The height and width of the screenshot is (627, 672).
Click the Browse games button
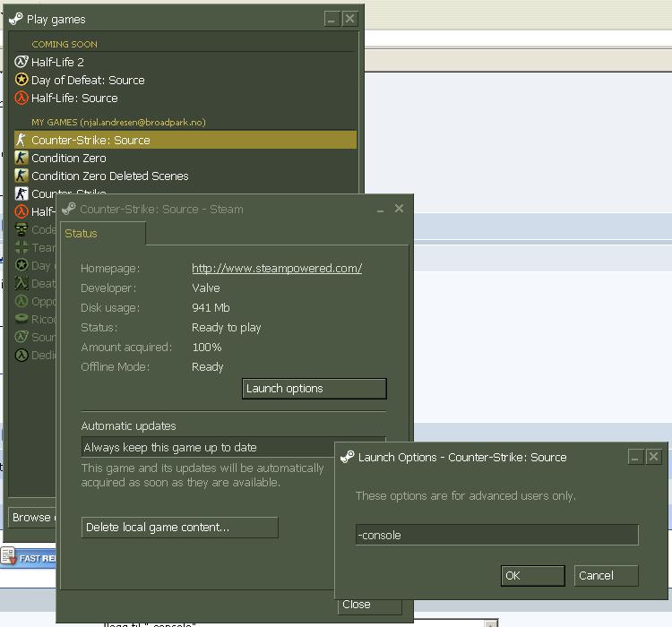(x=32, y=518)
